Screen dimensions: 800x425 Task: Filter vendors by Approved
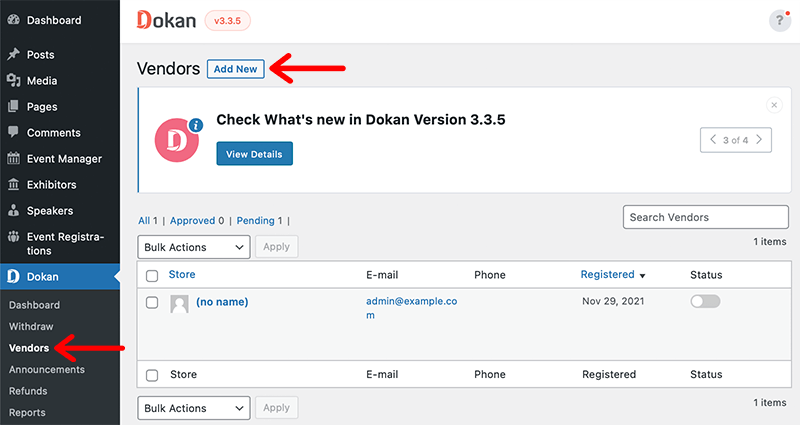click(192, 220)
